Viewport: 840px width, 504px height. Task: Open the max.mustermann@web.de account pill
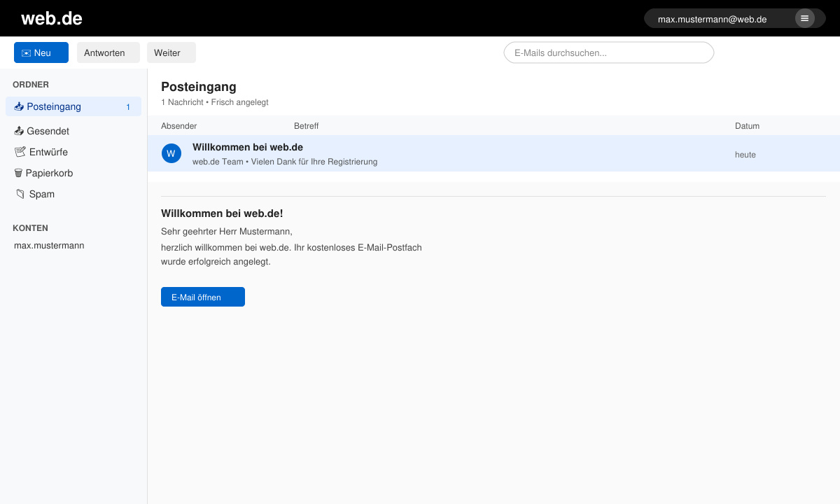pos(735,18)
